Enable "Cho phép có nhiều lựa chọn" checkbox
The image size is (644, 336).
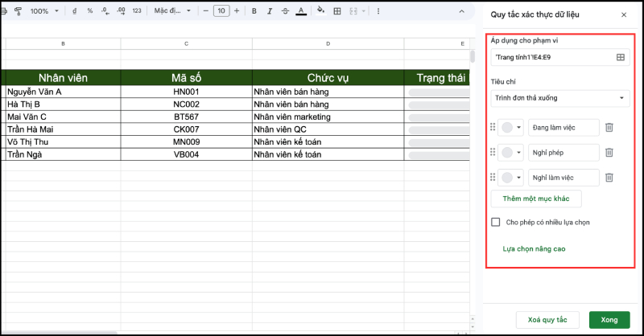point(496,222)
